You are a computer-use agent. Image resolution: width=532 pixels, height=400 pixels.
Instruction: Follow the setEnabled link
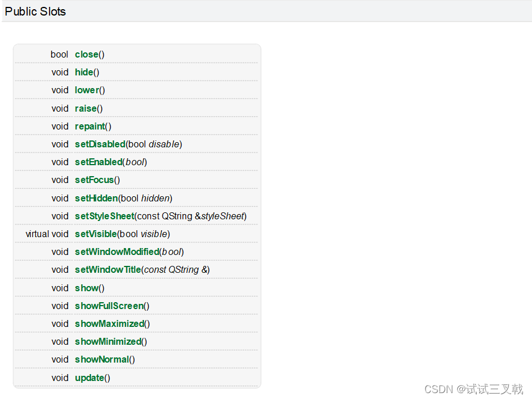click(x=98, y=162)
